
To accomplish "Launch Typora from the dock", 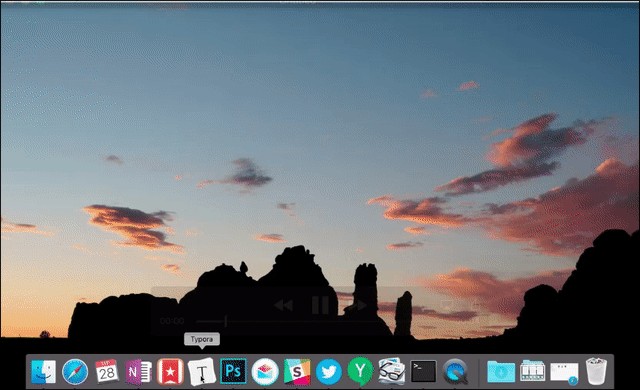I will click(202, 372).
